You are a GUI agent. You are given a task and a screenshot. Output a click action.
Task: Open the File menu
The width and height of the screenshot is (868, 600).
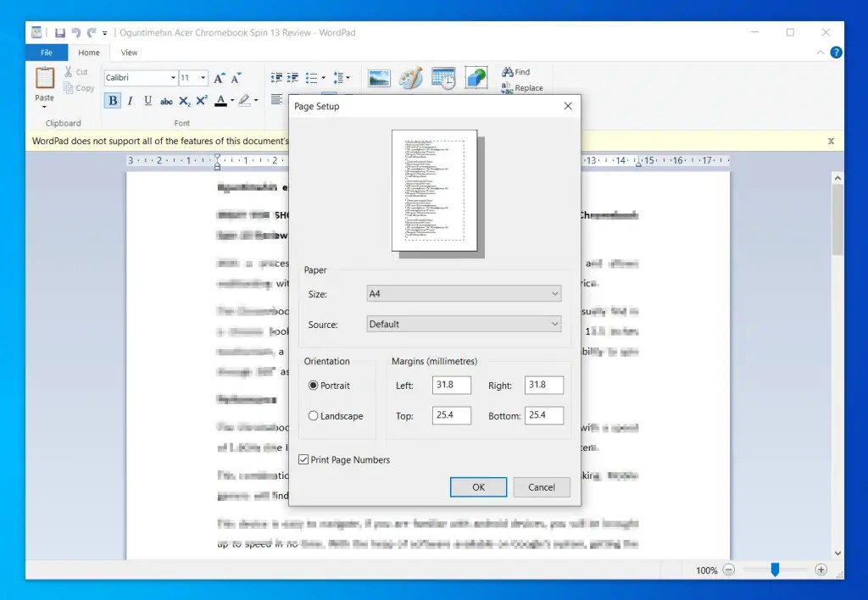[x=46, y=52]
